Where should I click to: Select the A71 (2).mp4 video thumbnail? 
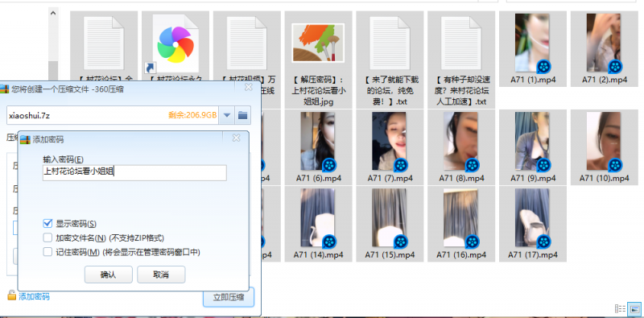point(605,49)
